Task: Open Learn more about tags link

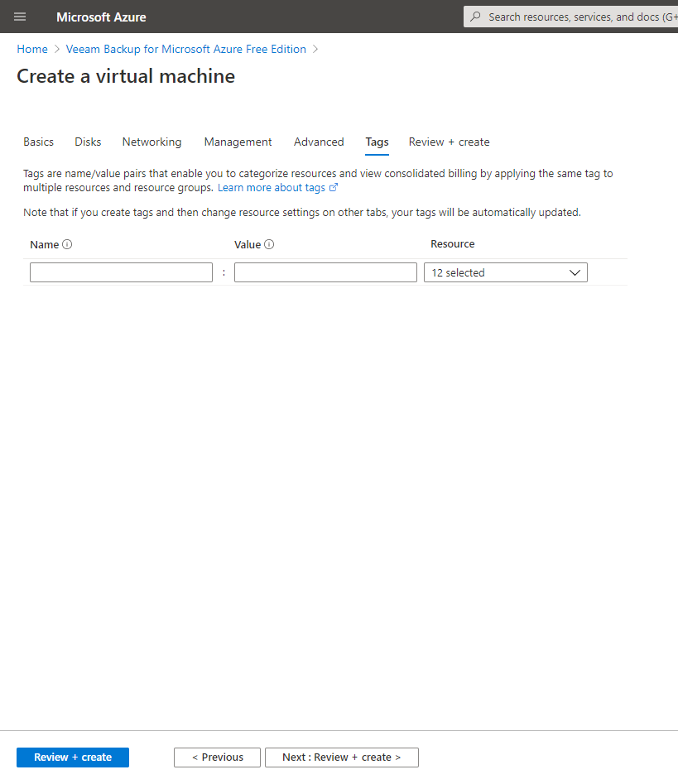Action: [x=272, y=187]
